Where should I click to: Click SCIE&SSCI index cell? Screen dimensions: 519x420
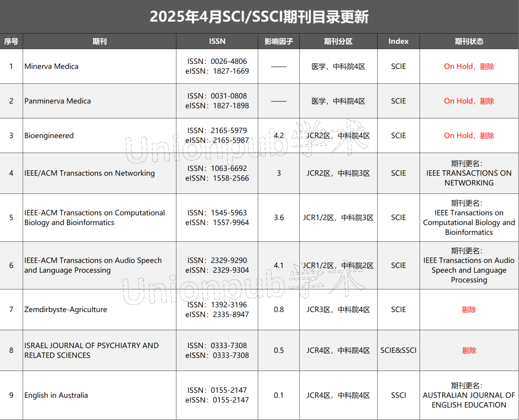pos(398,350)
